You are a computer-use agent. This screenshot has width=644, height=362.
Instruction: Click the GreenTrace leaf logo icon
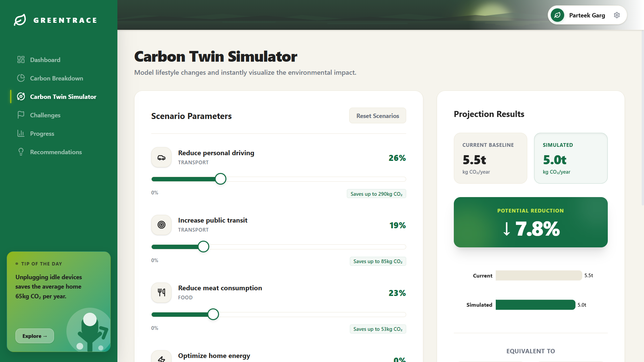pos(20,20)
